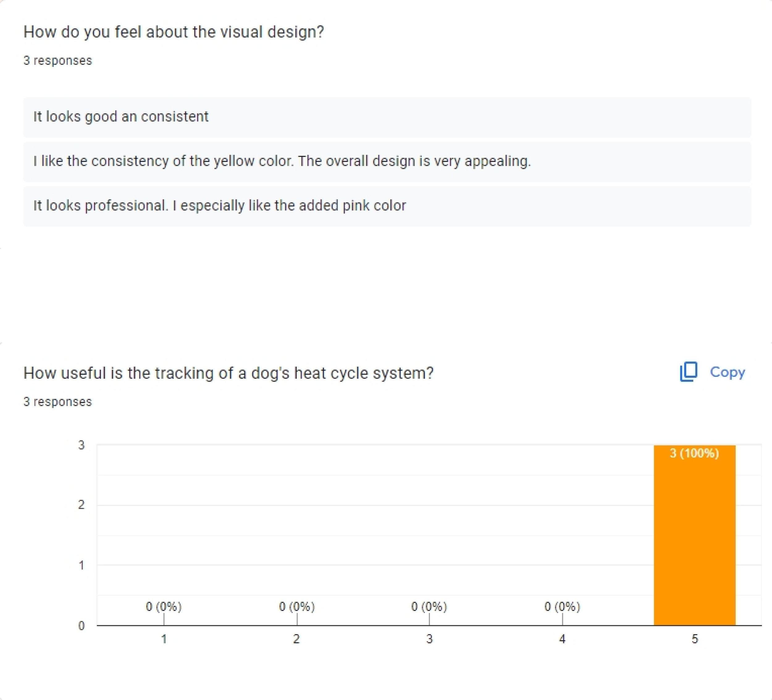This screenshot has width=772, height=700.
Task: Click the visual design question heading
Action: click(174, 32)
